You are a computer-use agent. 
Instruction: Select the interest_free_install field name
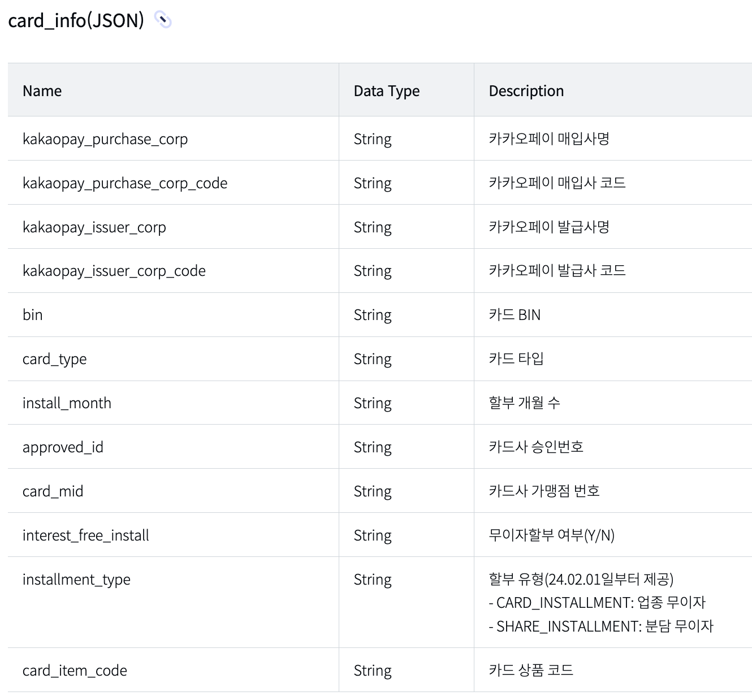[x=86, y=535]
